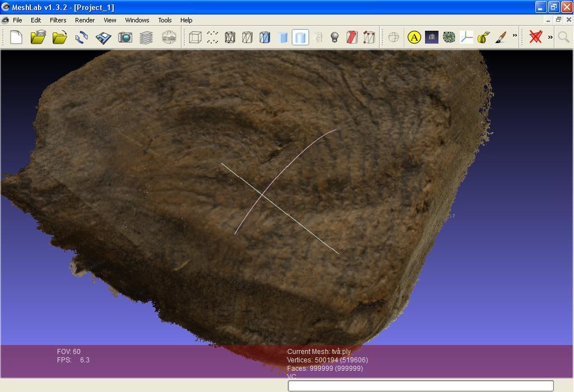Screen dimensions: 574x392
Task: Open the Render menu
Action: coord(85,20)
